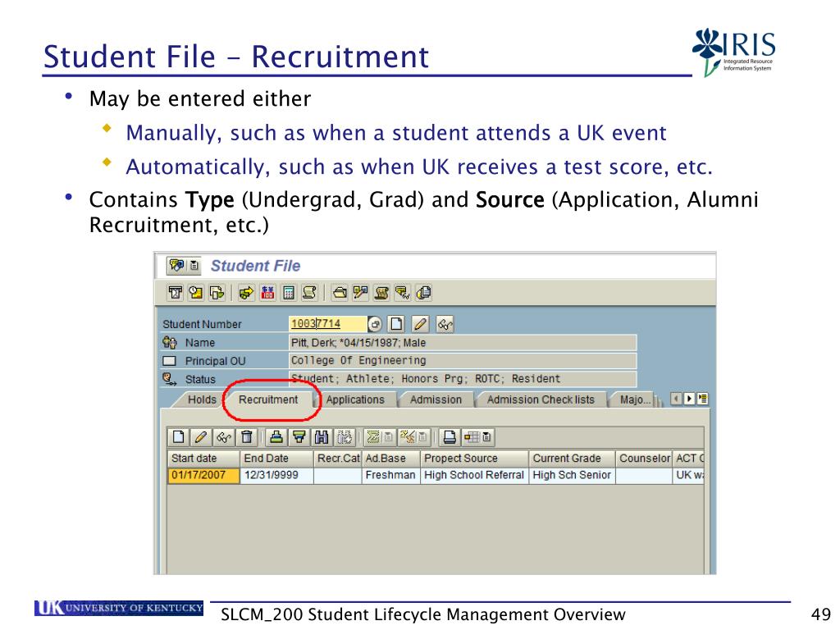
Task: Click the yellow note with glasses icon
Action: 402,293
